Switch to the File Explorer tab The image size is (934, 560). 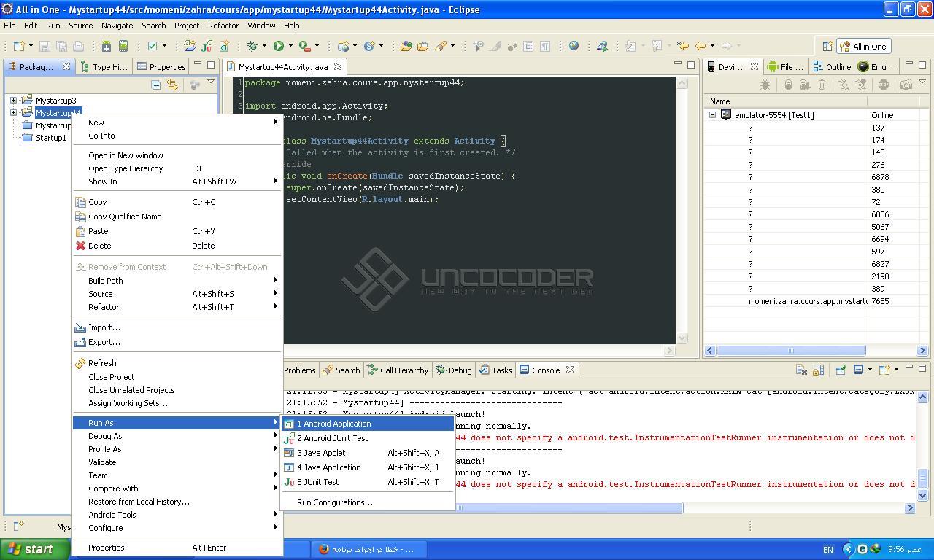coord(784,66)
